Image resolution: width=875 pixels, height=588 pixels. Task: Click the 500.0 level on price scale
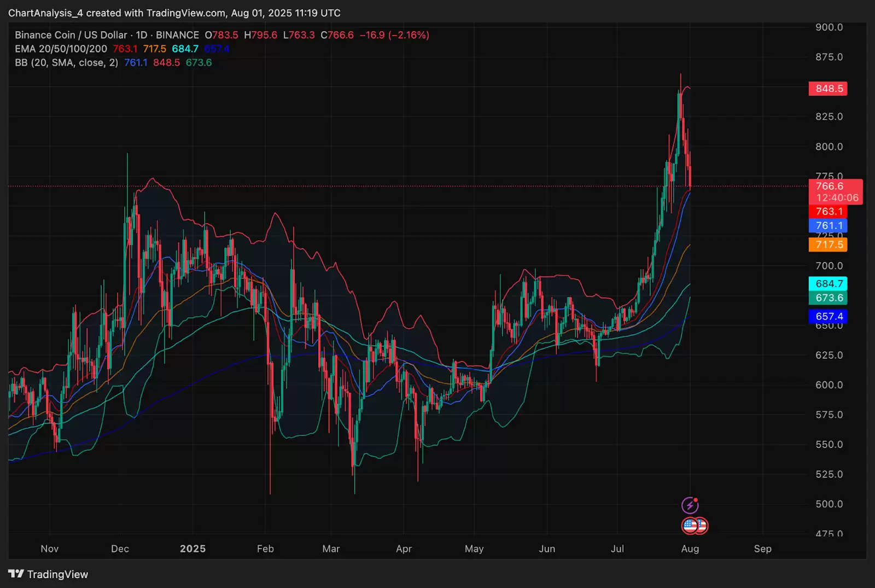829,504
